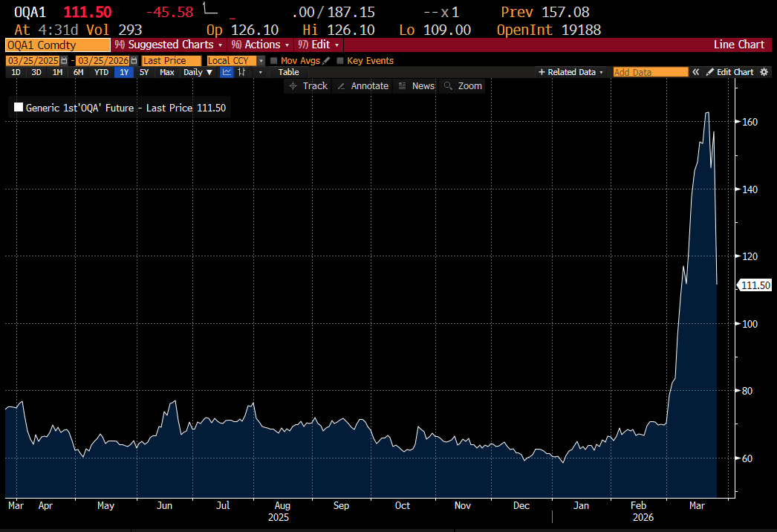Click the Mov Avgs pencil edit icon
This screenshot has height=532, width=777.
pos(326,60)
